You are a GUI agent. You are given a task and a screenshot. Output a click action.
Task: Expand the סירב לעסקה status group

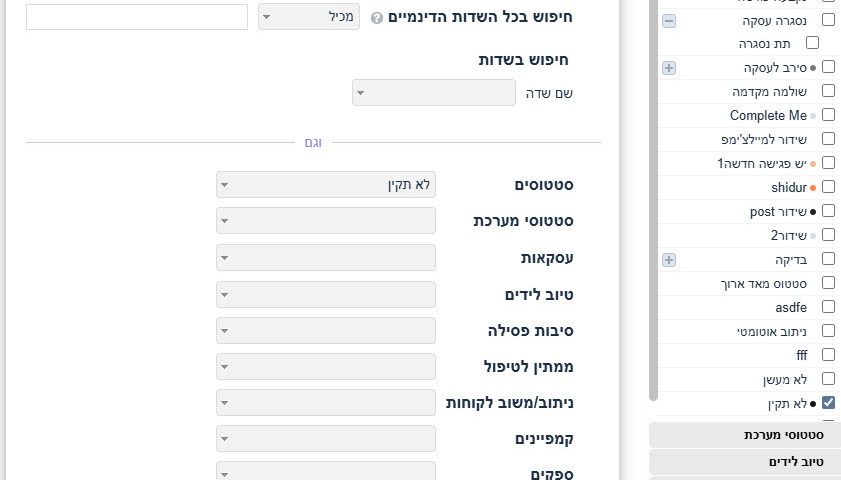coord(669,68)
